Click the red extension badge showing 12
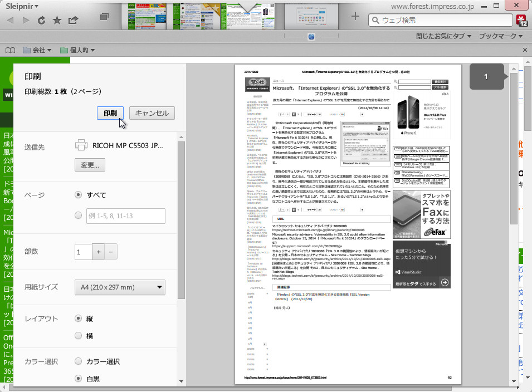 coord(522,21)
